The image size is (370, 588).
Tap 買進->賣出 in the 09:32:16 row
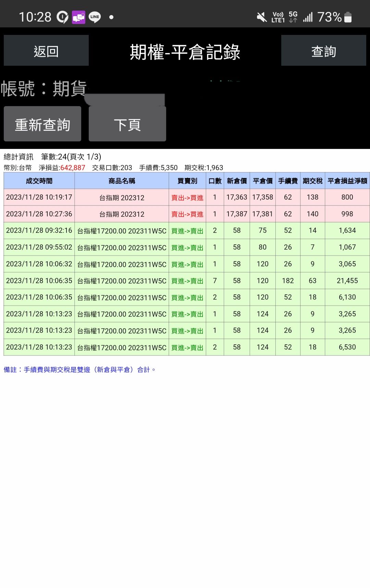click(x=187, y=231)
